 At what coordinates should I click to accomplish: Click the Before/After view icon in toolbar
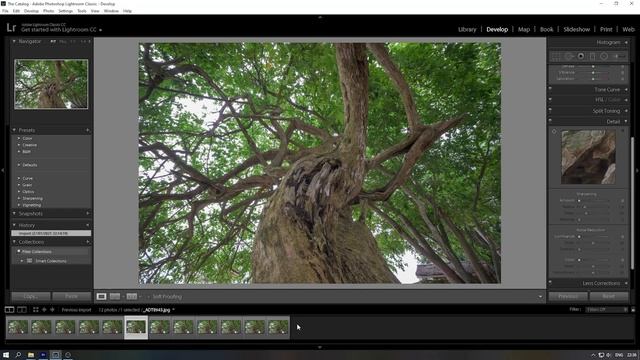pos(115,297)
